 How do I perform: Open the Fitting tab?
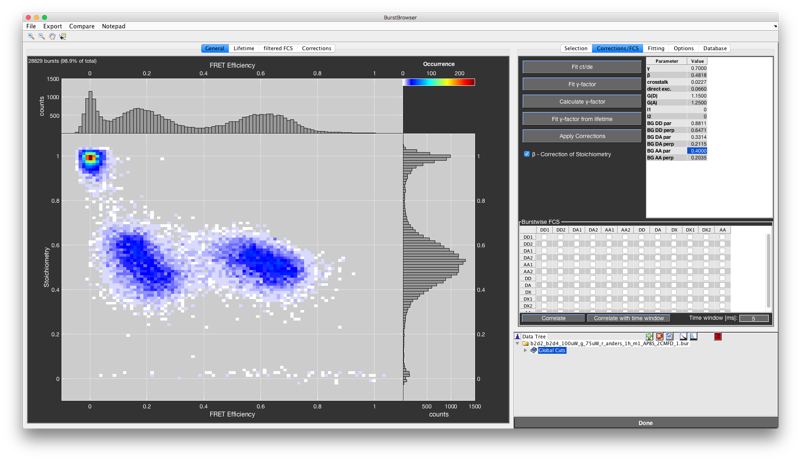655,48
